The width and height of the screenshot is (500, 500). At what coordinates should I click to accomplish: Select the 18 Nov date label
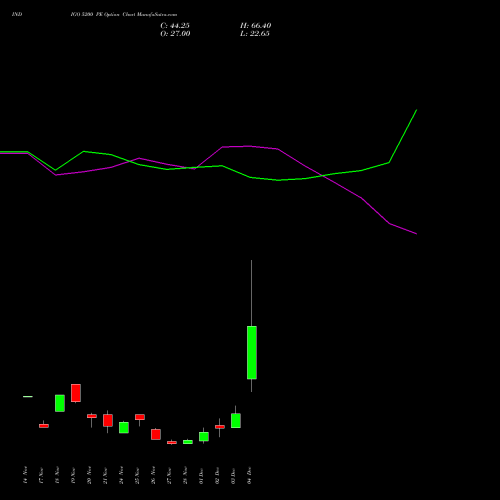pyautogui.click(x=57, y=475)
